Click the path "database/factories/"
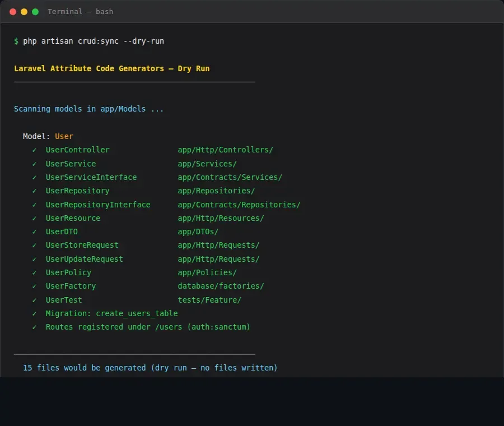 coord(221,286)
